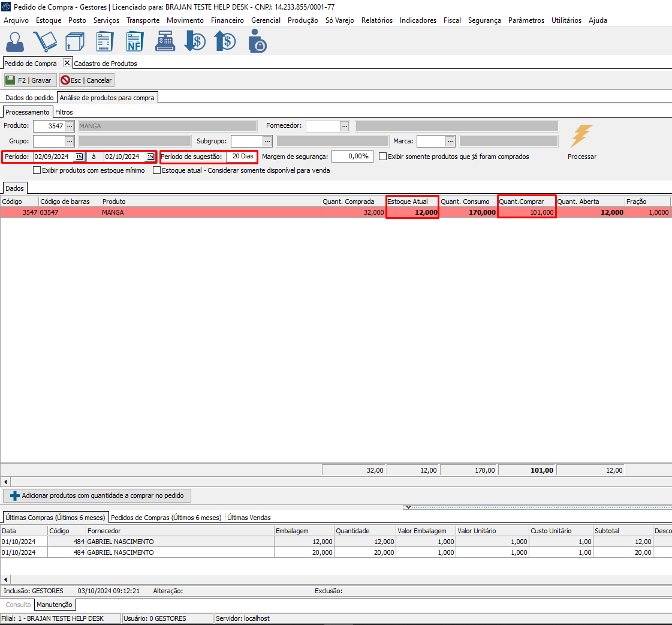The height and width of the screenshot is (625, 672).
Task: Click the Margem de segurança input field
Action: coord(352,157)
